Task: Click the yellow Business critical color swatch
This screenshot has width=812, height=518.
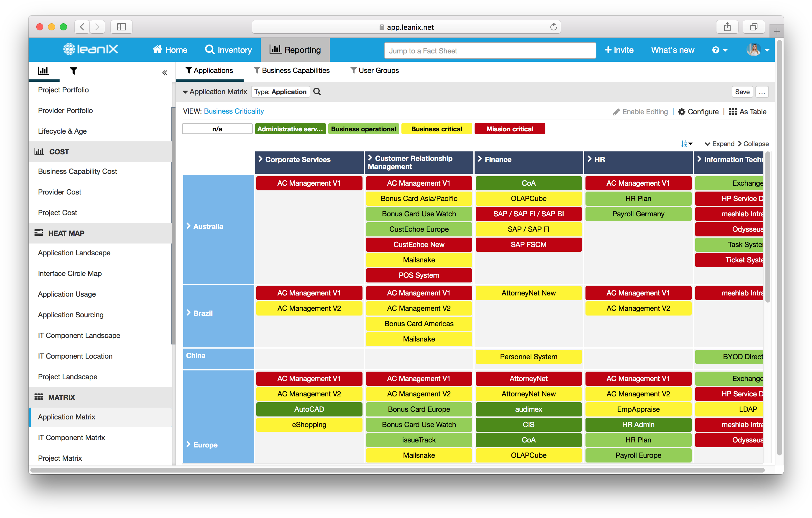Action: [436, 129]
